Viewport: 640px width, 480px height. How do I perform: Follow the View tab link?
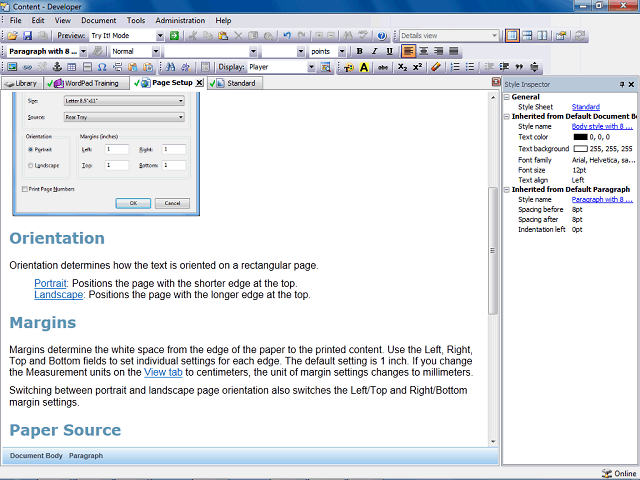[163, 372]
